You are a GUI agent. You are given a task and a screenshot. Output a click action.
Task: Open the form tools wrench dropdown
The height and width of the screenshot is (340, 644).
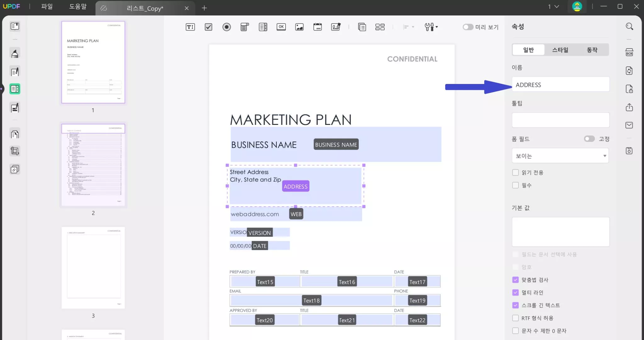click(431, 27)
